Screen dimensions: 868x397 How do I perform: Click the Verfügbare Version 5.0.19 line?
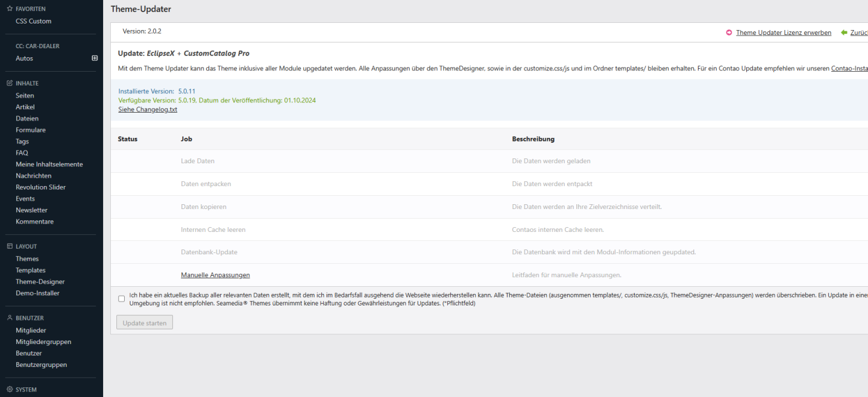pyautogui.click(x=217, y=101)
